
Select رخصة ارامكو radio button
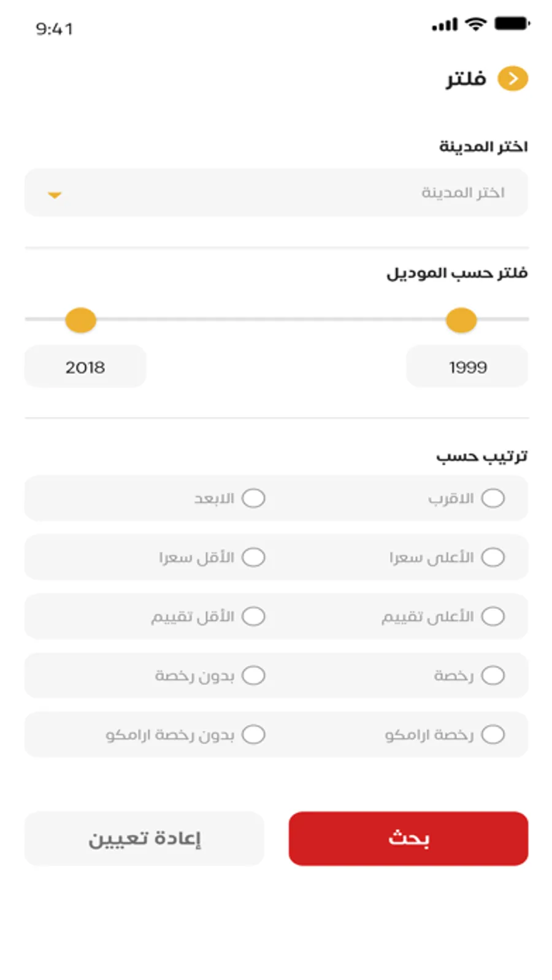pyautogui.click(x=493, y=734)
